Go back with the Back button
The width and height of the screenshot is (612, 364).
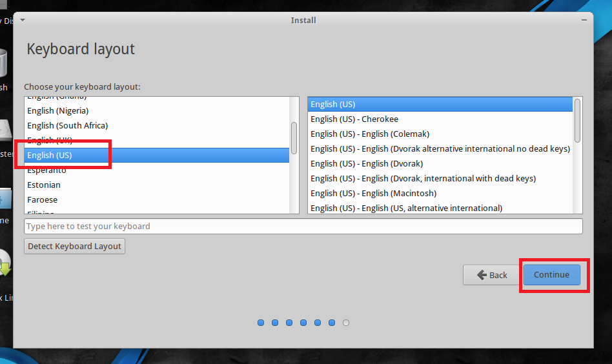[x=491, y=275]
